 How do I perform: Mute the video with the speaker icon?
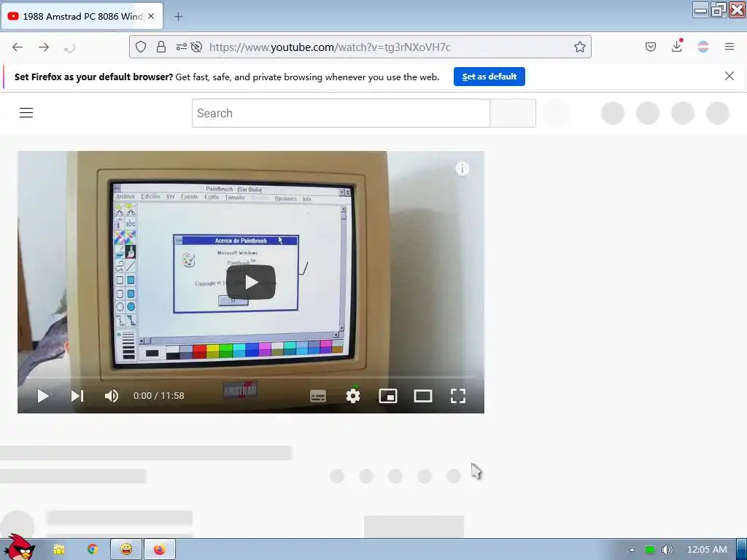[x=112, y=396]
